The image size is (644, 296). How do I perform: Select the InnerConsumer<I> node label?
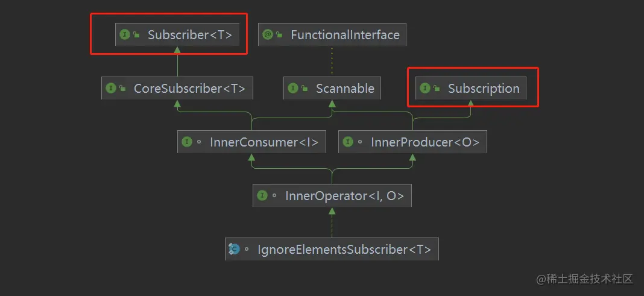point(264,142)
